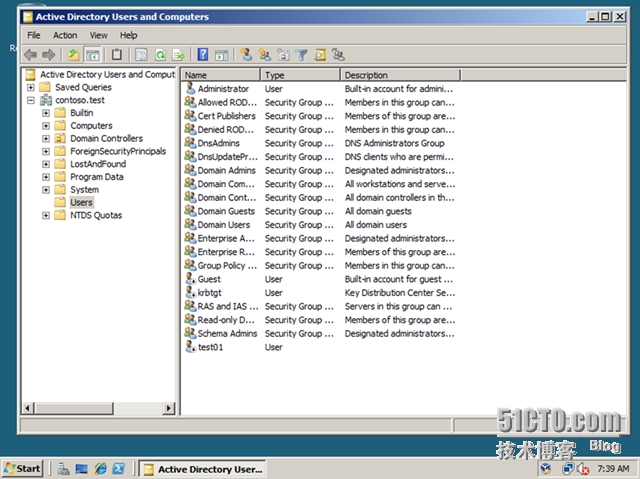Create a new user toolbar icon

click(246, 55)
